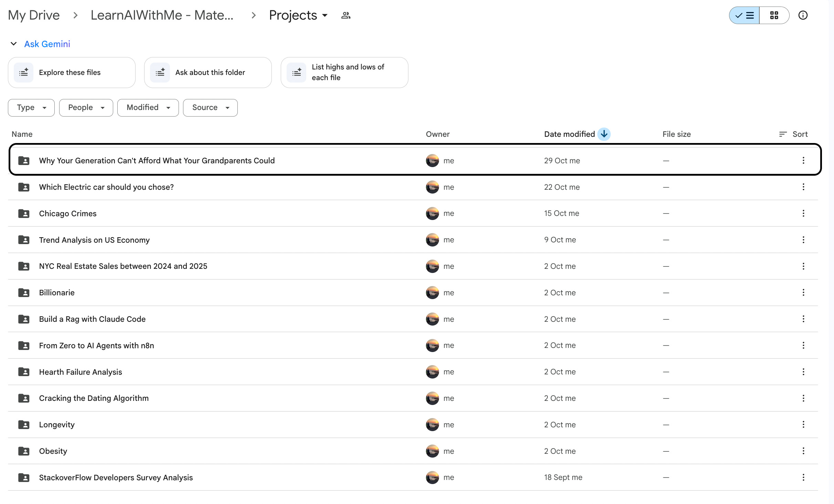Open the view details info icon
The image size is (834, 504).
pyautogui.click(x=803, y=15)
